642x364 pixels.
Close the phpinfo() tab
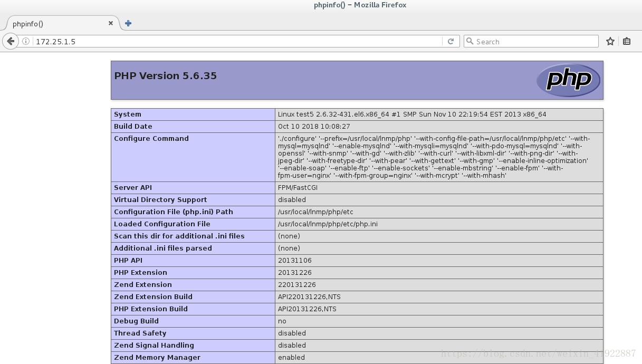(x=111, y=23)
